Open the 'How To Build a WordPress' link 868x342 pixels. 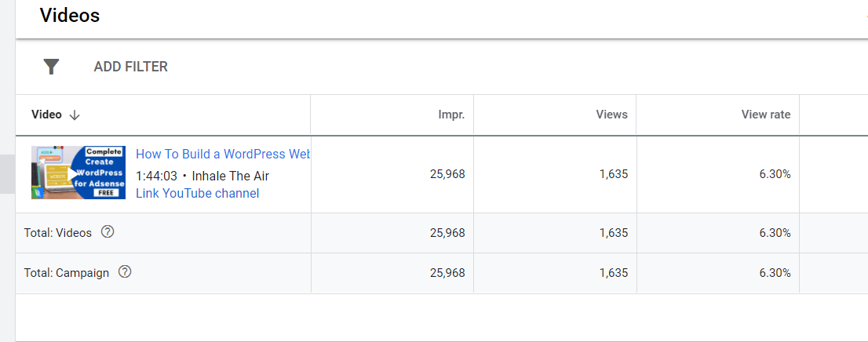223,154
